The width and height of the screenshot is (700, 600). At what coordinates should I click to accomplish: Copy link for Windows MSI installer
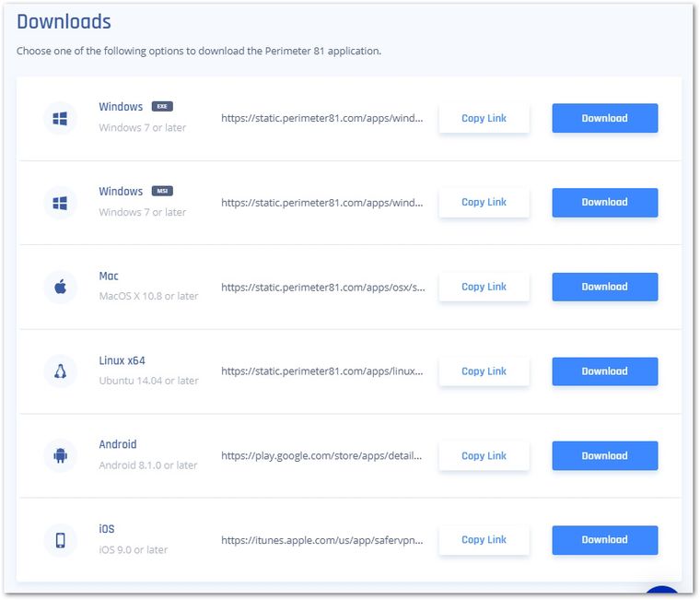click(x=484, y=203)
